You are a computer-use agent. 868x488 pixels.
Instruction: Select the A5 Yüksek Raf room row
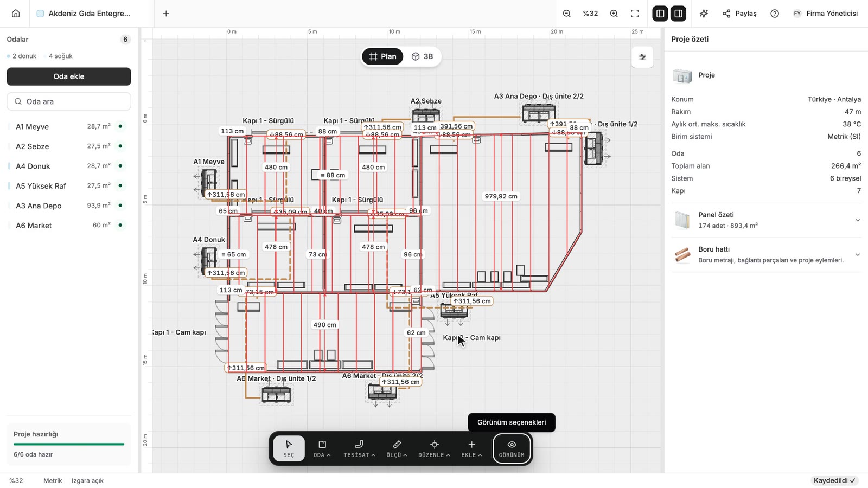pyautogui.click(x=69, y=186)
